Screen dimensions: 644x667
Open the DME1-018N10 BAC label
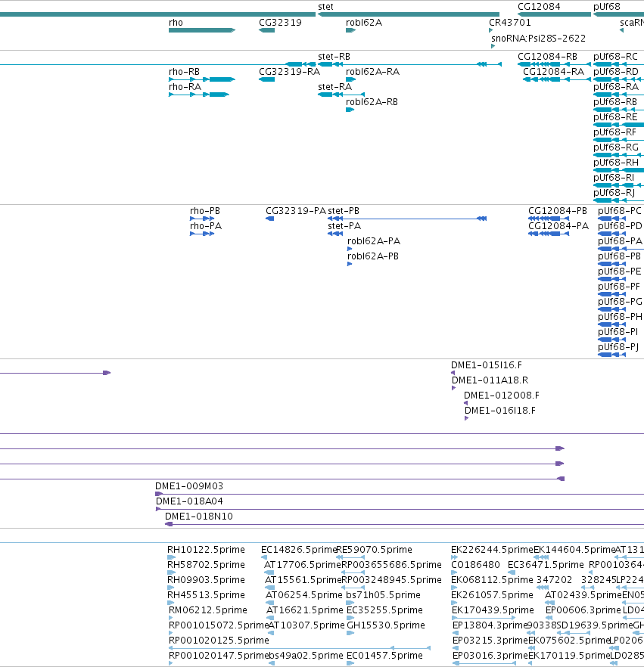199,517
